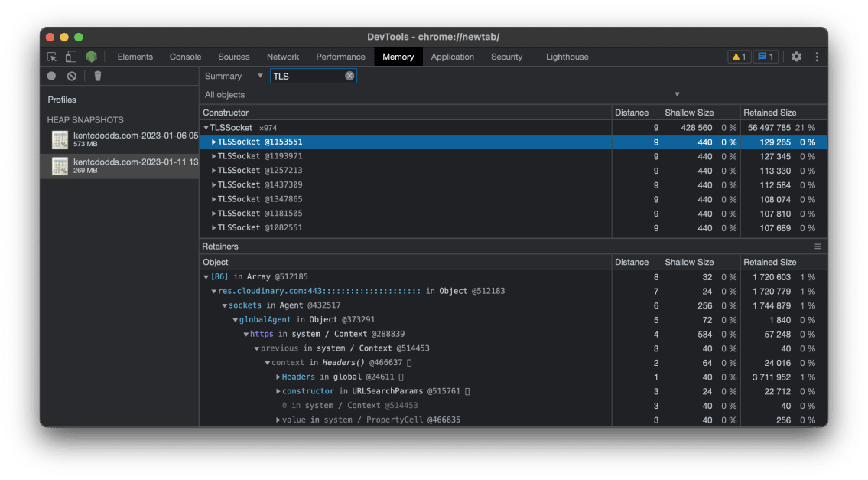Screen dimensions: 868x480
Task: Clear all profiles with the block icon
Action: tap(70, 76)
